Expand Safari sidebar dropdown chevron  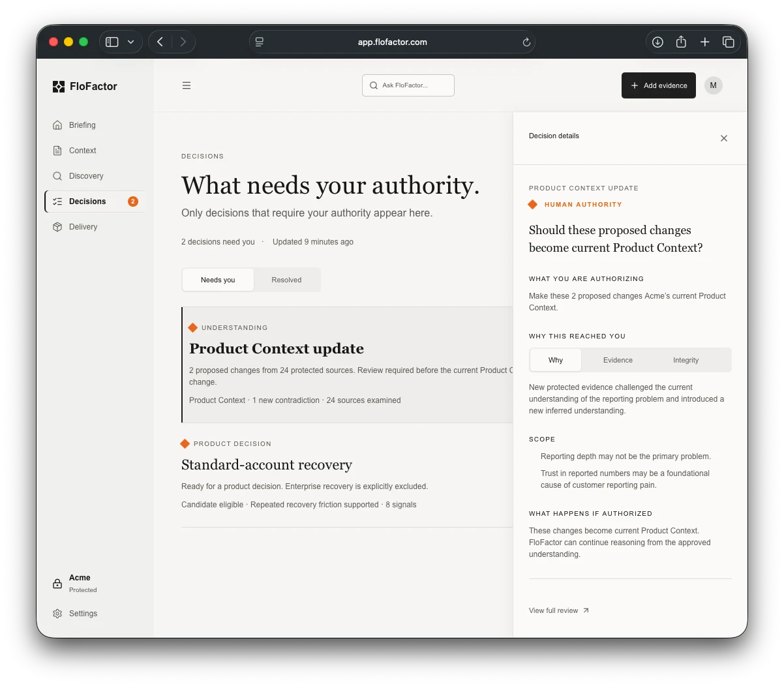[x=131, y=42]
